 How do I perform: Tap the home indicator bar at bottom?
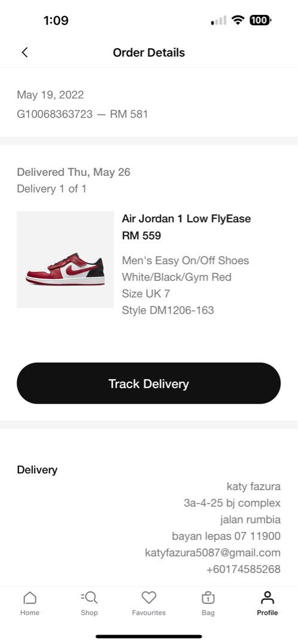click(149, 637)
